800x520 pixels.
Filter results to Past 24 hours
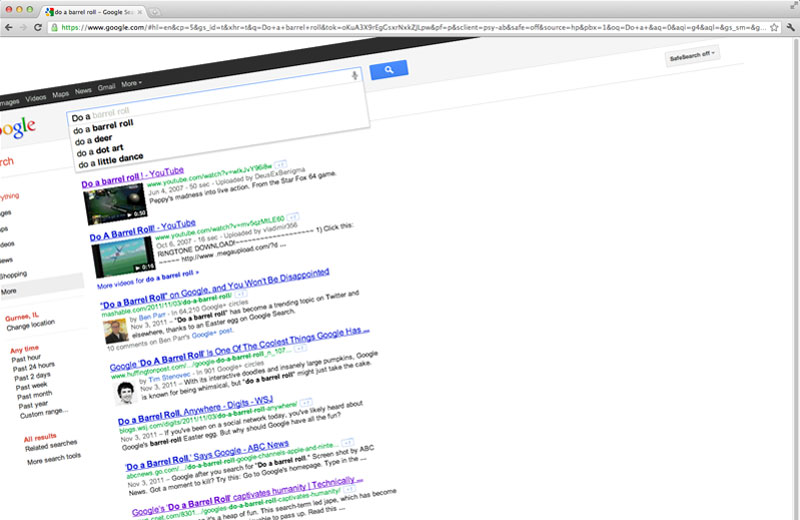click(34, 367)
